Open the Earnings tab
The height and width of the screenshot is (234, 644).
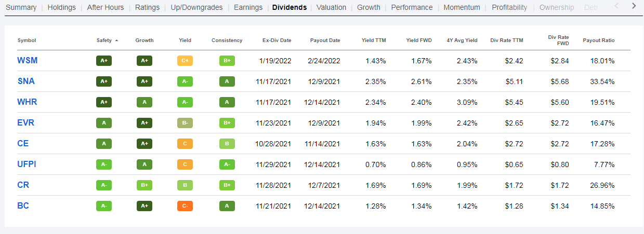click(247, 7)
